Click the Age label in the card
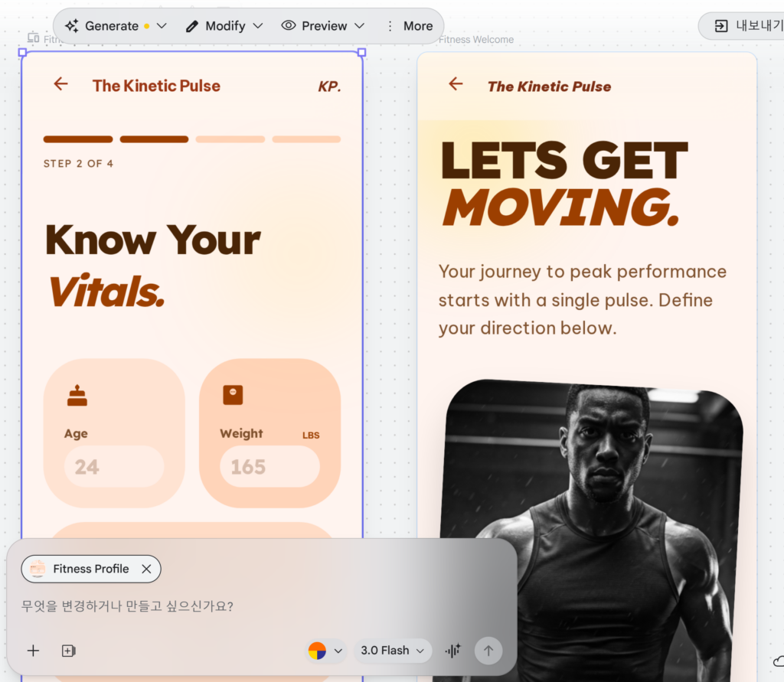Image resolution: width=784 pixels, height=682 pixels. [76, 433]
